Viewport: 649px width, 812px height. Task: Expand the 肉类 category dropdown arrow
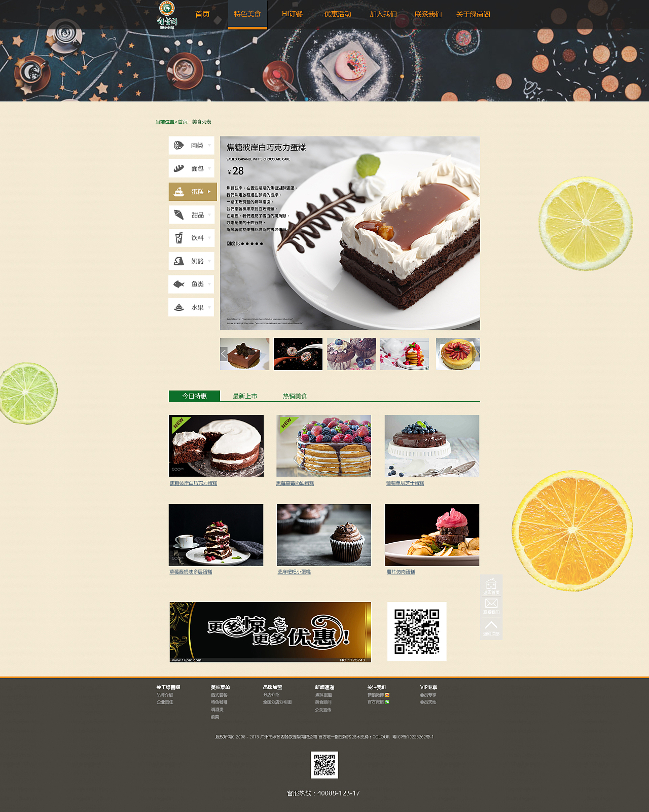tap(209, 146)
